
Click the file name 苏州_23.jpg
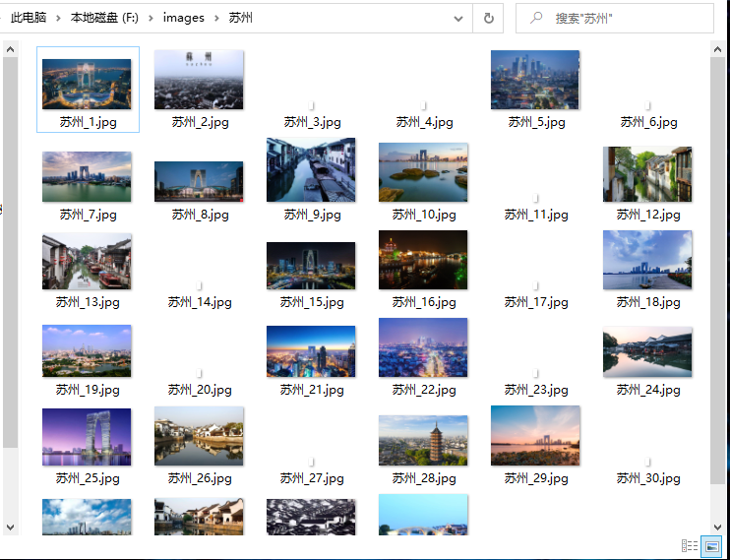pos(536,390)
